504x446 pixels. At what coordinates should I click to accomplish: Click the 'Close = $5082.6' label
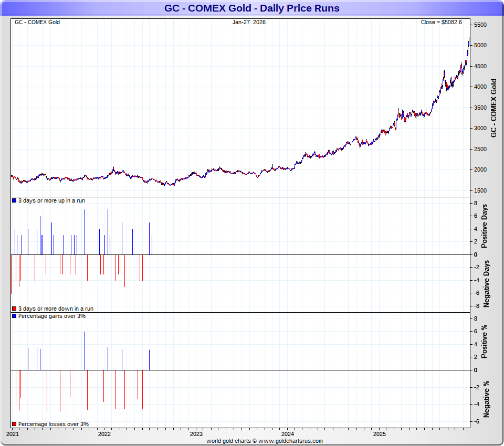[442, 22]
